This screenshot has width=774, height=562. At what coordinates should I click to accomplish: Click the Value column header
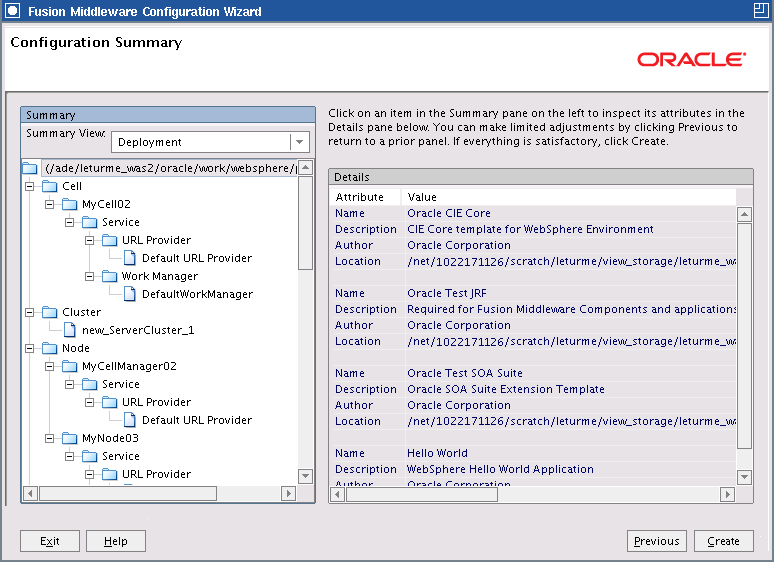(569, 197)
